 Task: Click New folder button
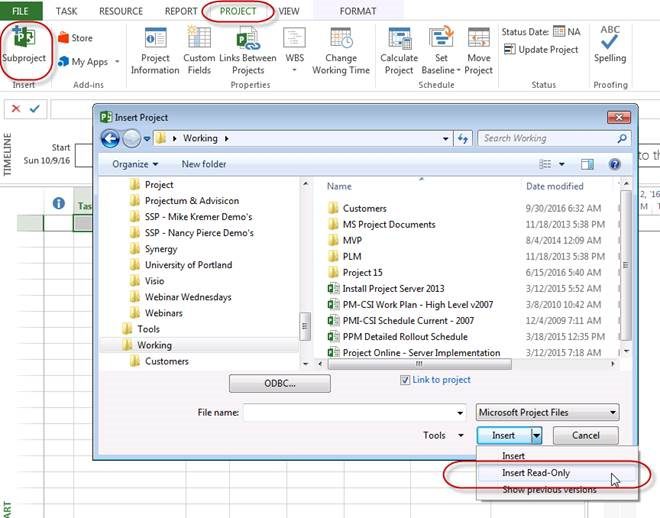(x=204, y=164)
